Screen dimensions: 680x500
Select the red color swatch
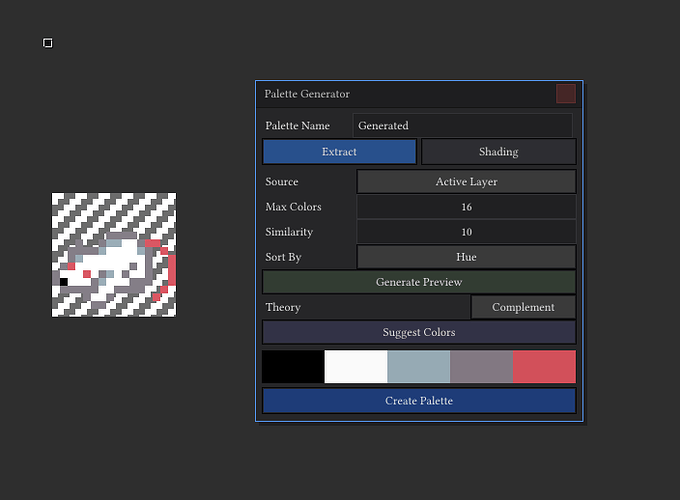tap(544, 367)
